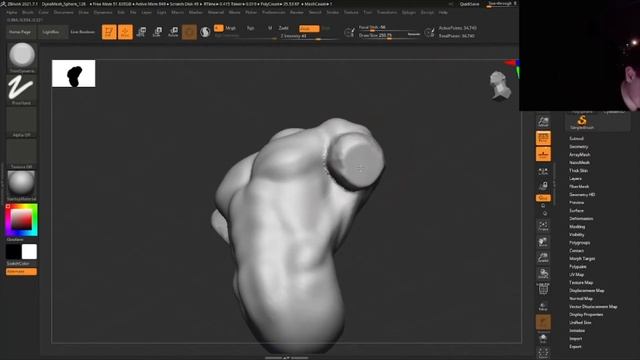Click the Frame mesh icon on right shelf
640x360 pixels.
click(543, 226)
